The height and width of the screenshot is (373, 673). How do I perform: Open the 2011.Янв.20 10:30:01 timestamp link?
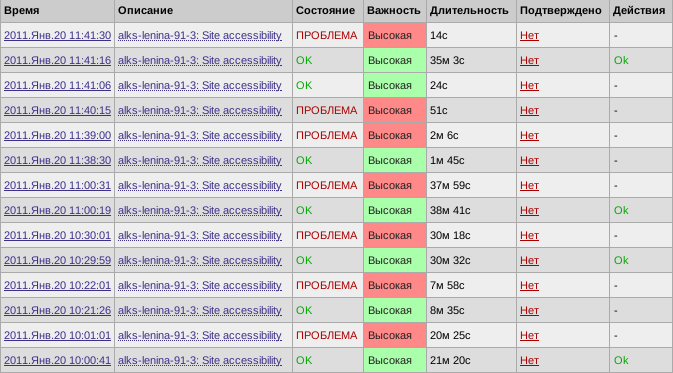click(58, 236)
